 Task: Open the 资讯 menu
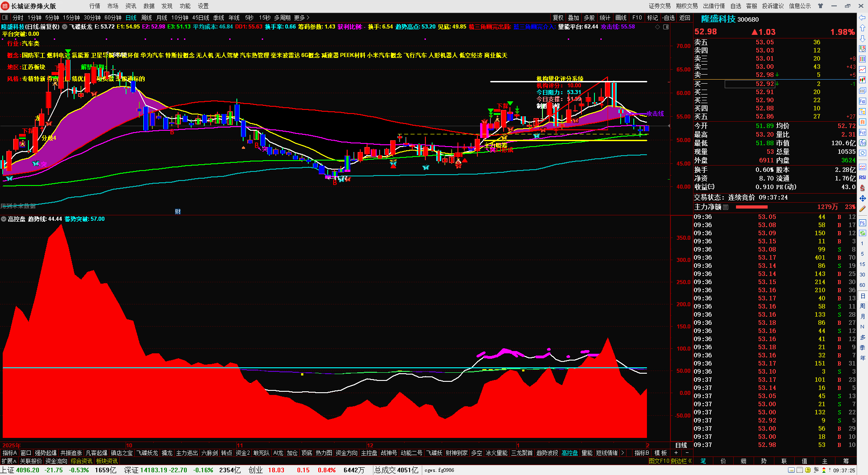point(131,6)
